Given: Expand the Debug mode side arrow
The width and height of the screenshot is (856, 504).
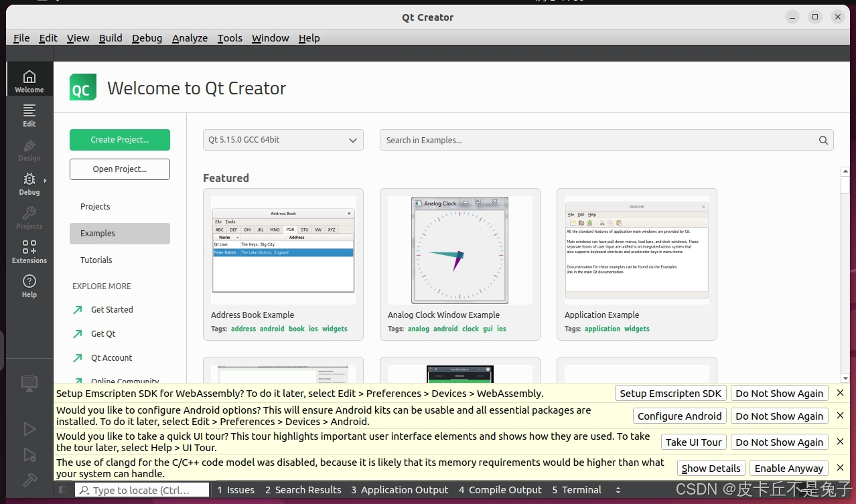Looking at the screenshot, I should click(46, 179).
